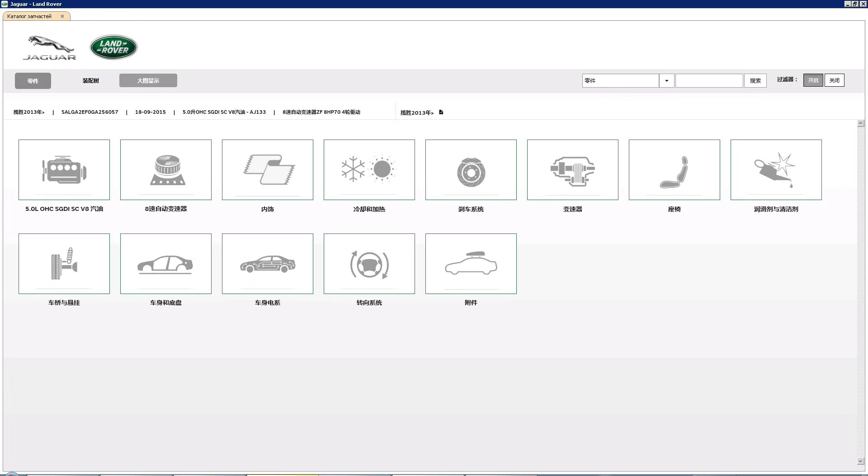Open the 车身电系 body electrics category
Screen dimensions: 868x476
pyautogui.click(x=268, y=264)
